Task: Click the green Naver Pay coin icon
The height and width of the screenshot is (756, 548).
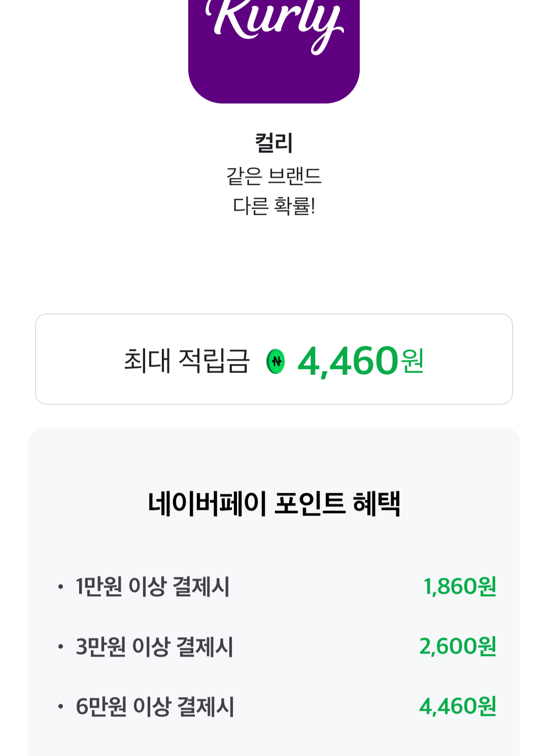Action: (x=276, y=362)
